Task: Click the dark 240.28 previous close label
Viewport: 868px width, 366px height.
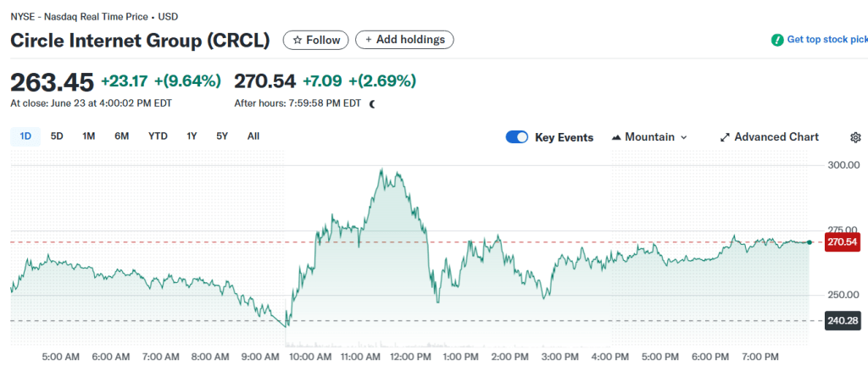Action: coord(842,320)
